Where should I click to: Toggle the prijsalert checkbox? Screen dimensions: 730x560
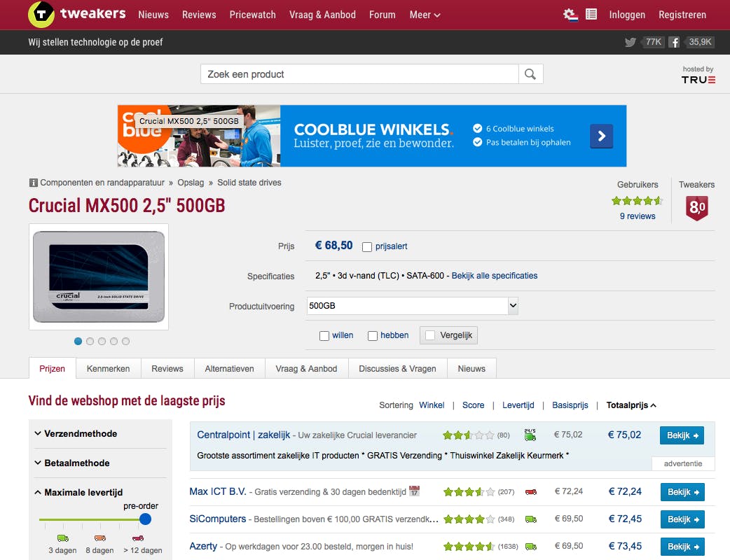pos(367,247)
